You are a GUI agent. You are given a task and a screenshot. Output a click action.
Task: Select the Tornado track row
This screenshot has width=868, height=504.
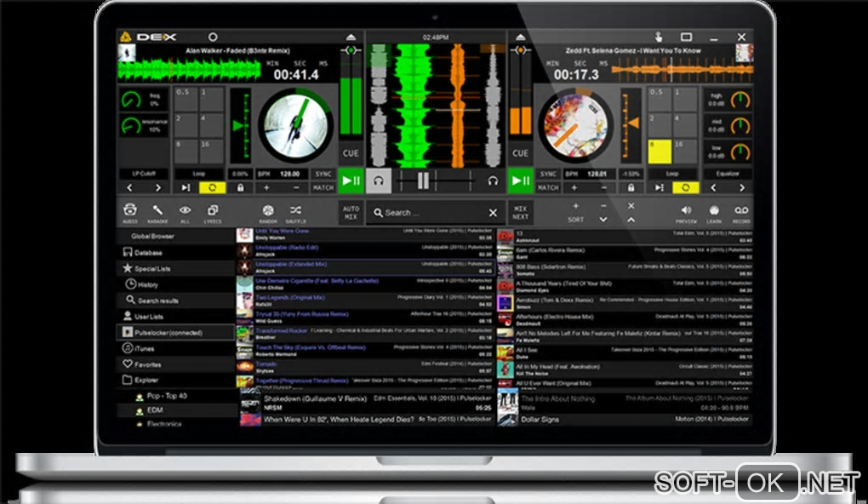coord(365,367)
